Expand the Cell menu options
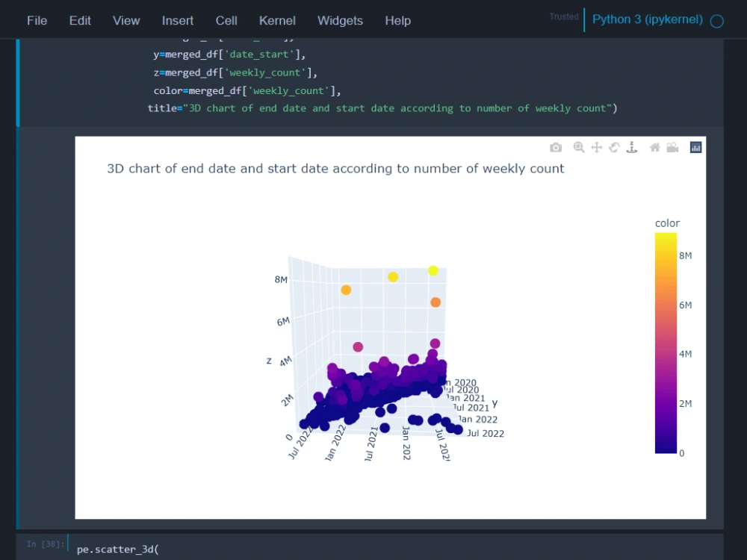The height and width of the screenshot is (560, 747). point(226,20)
